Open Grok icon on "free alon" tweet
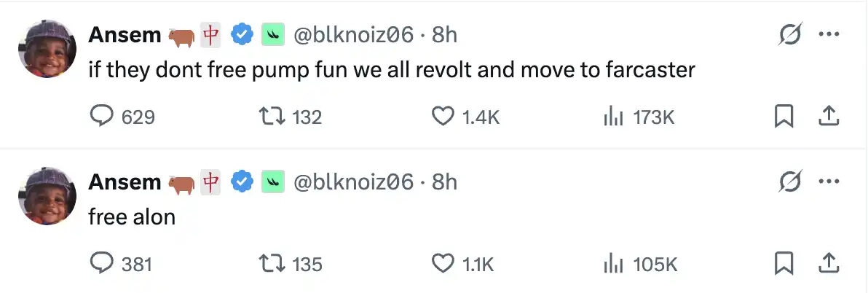Viewport: 868px width, 293px height. point(789,181)
